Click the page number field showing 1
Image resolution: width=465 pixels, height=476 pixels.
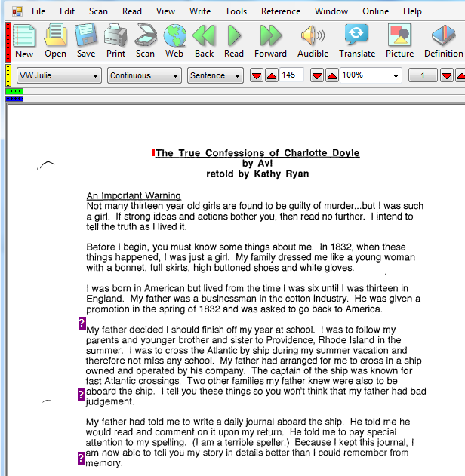point(423,75)
